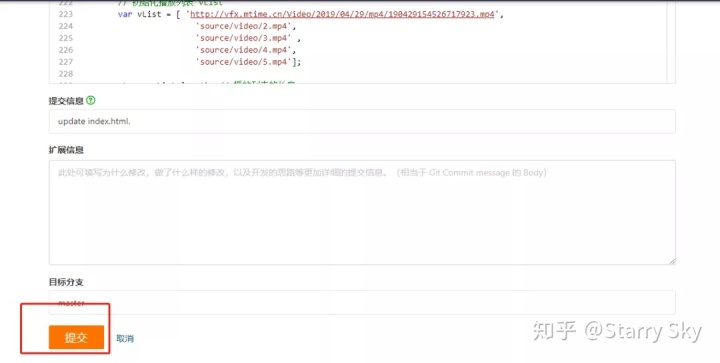The width and height of the screenshot is (720, 363).
Task: Select the 目标分支 master branch field
Action: 362,302
